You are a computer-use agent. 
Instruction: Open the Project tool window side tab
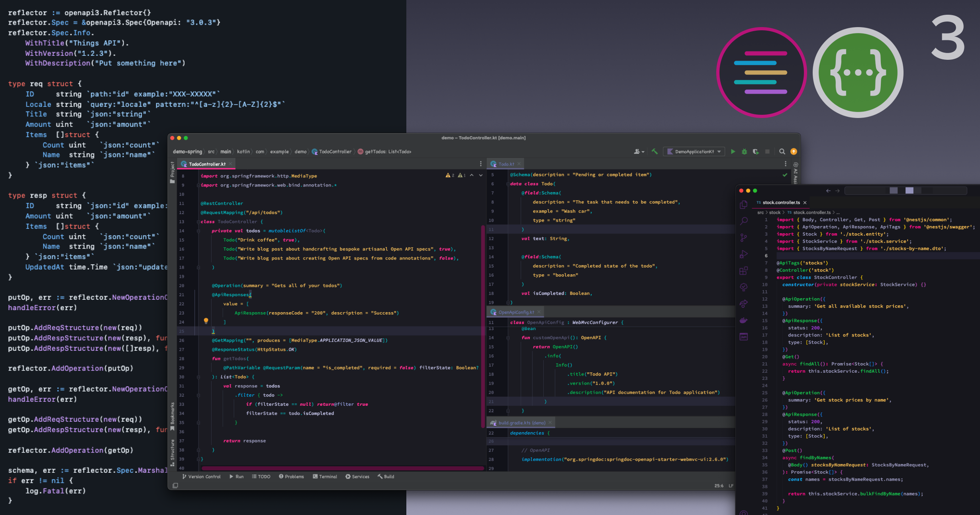pos(172,172)
